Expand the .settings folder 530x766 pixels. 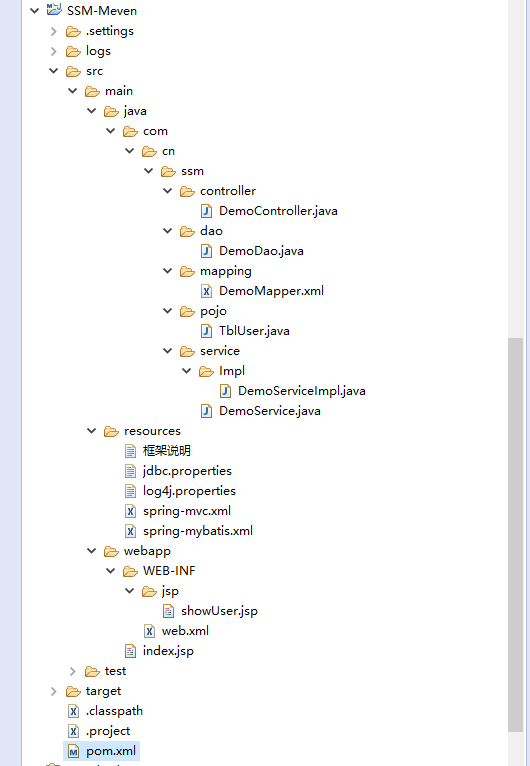pos(54,31)
